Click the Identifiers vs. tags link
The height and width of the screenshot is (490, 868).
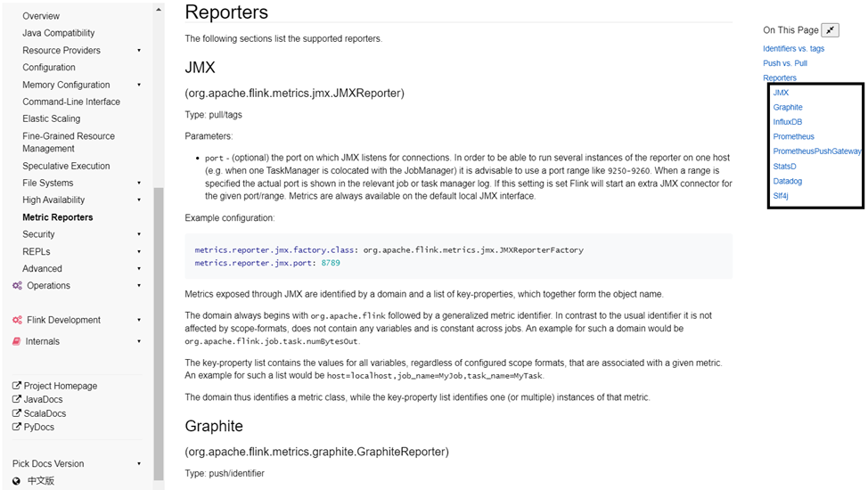coord(793,49)
